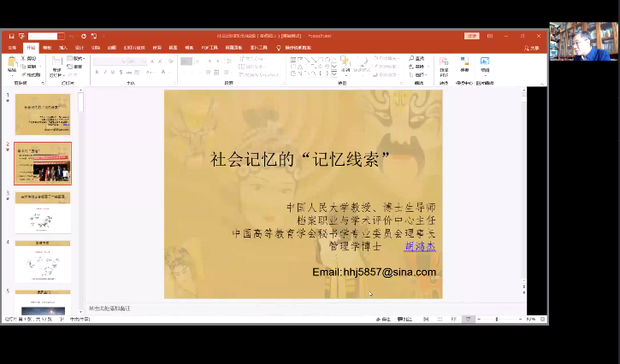
Task: Start Slide Show from status bar
Action: point(468,319)
